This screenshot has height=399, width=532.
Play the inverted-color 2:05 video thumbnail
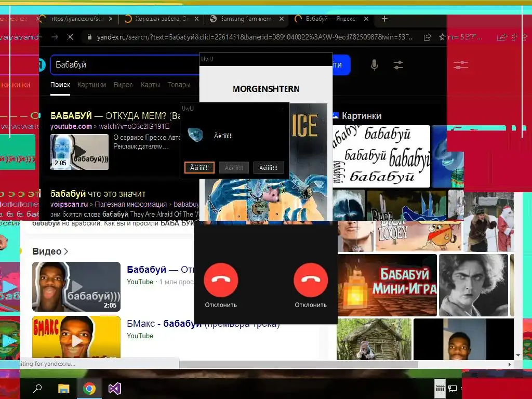click(x=79, y=152)
